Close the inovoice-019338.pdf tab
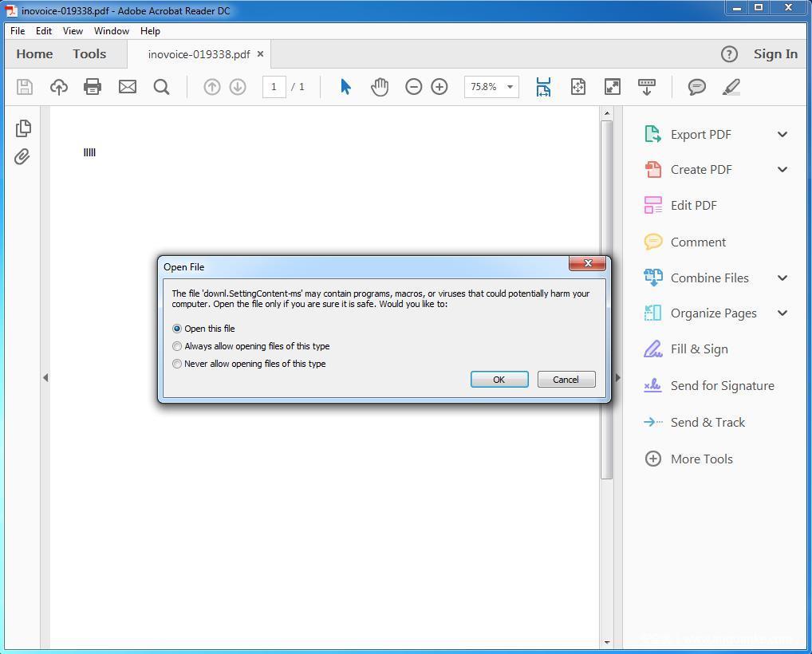The width and height of the screenshot is (812, 654). [x=261, y=54]
